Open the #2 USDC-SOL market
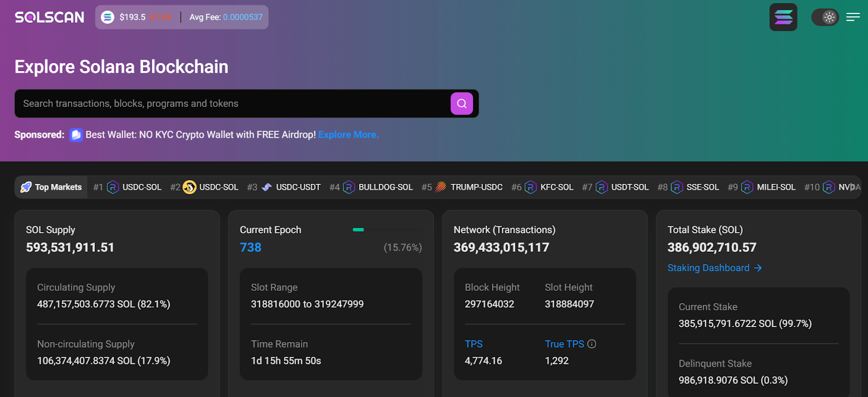This screenshot has width=868, height=397. pos(219,187)
